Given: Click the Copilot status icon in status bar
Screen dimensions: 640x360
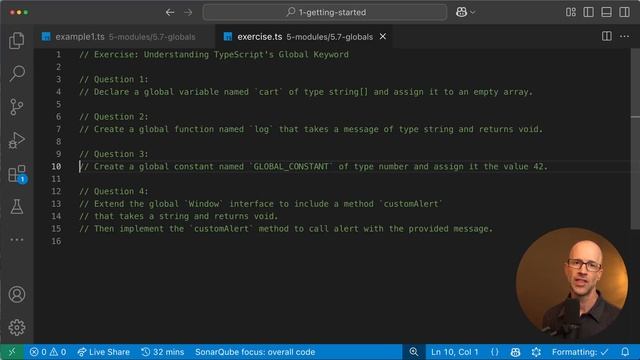Looking at the screenshot, I should point(516,352).
